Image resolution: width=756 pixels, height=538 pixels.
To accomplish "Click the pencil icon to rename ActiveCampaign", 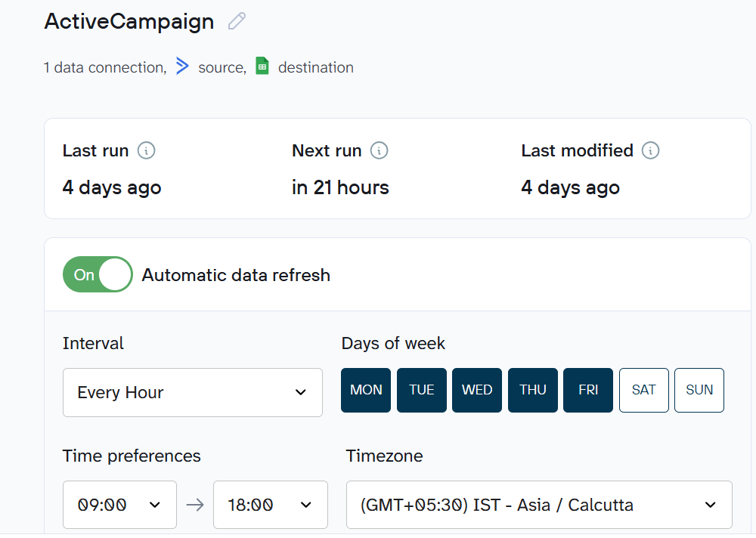I will click(236, 21).
